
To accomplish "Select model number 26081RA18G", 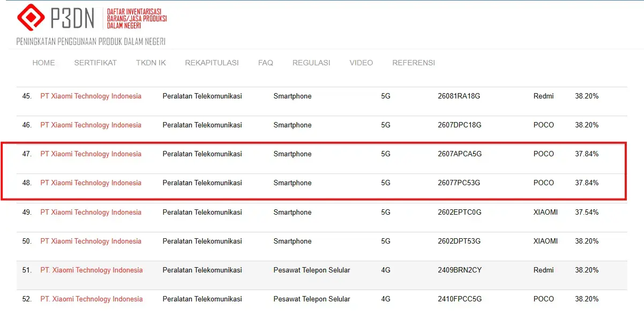I will tap(459, 96).
